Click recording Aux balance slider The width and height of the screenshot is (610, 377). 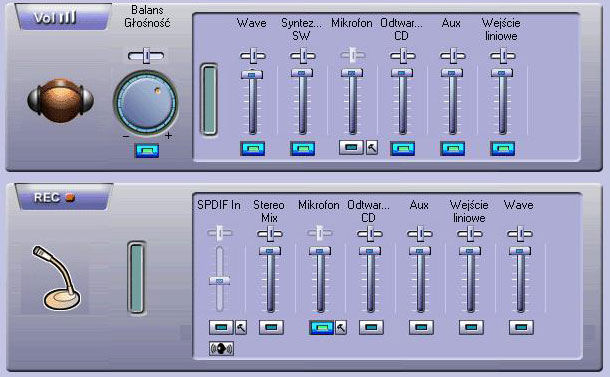tap(420, 234)
